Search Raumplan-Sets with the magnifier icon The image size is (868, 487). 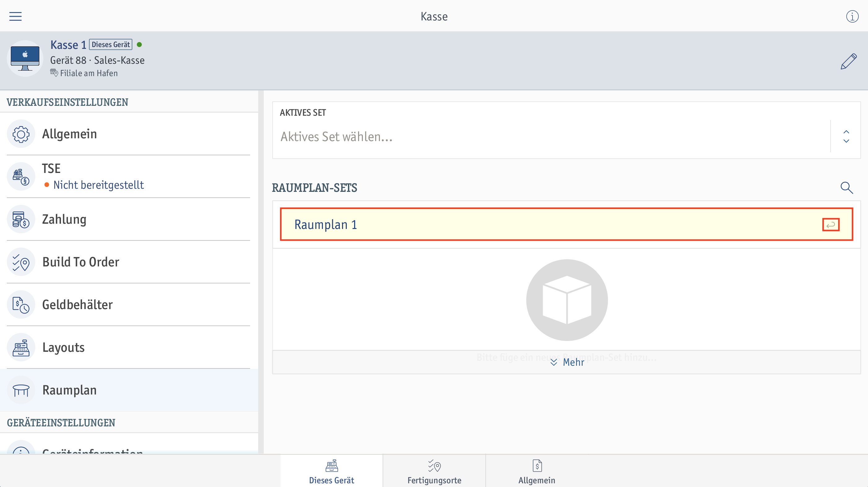(x=846, y=187)
